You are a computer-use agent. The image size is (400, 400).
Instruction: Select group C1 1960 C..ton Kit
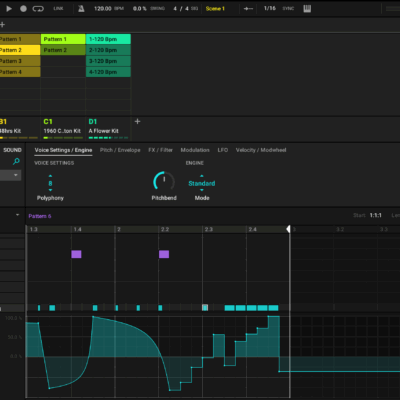pos(63,128)
